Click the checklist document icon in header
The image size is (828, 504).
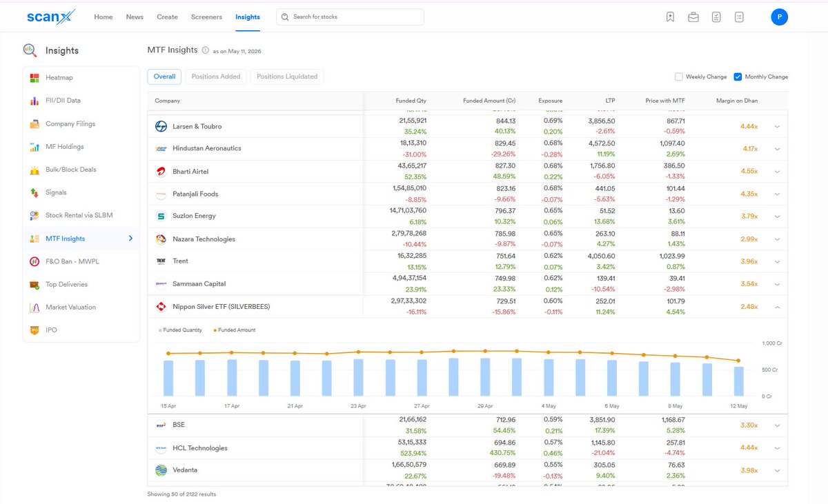point(716,17)
